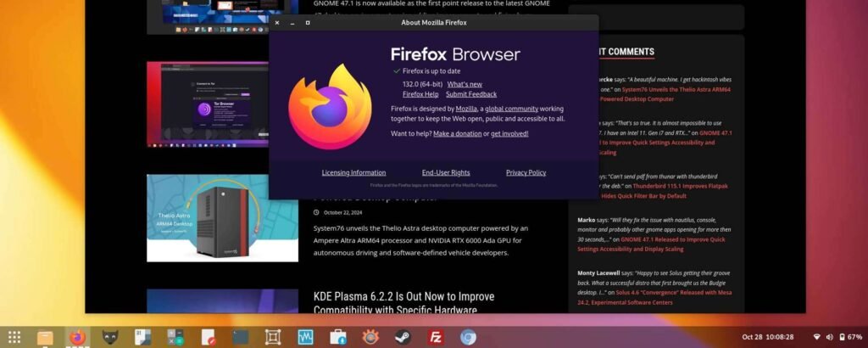
Task: Open the text editor icon in dock
Action: pyautogui.click(x=209, y=337)
